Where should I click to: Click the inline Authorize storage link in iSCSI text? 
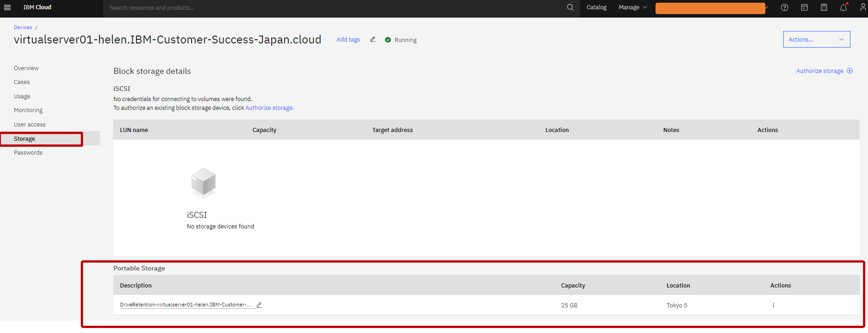tap(269, 108)
